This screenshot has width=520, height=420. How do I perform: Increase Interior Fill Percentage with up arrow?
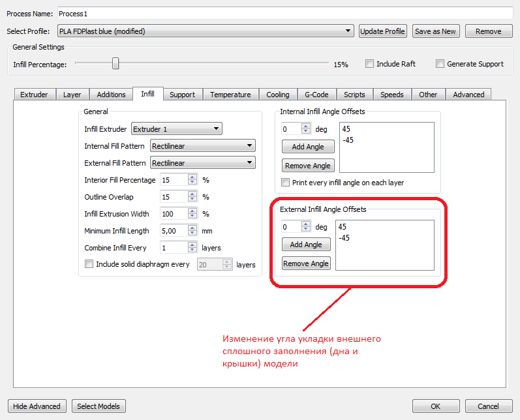point(192,177)
